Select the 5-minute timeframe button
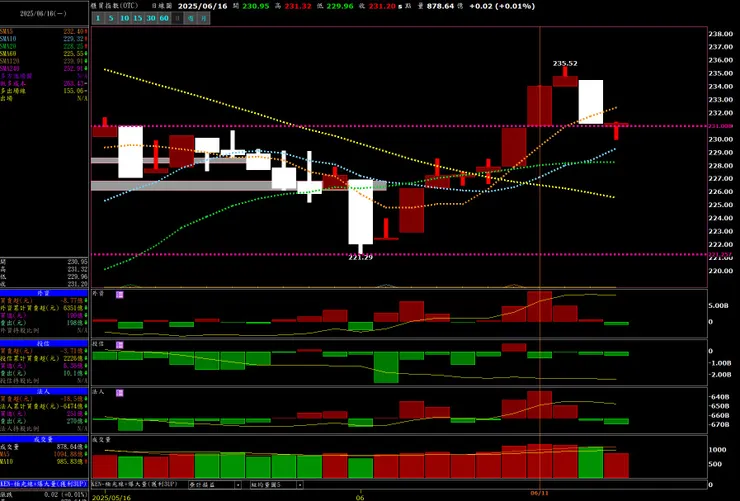Screen dimensions: 740x501 click(111, 18)
